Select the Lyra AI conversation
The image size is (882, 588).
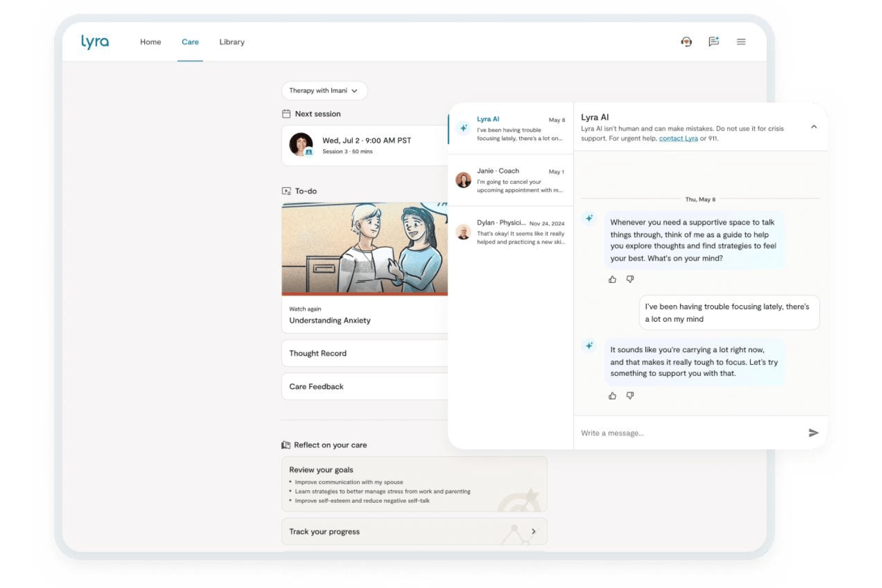(x=511, y=129)
